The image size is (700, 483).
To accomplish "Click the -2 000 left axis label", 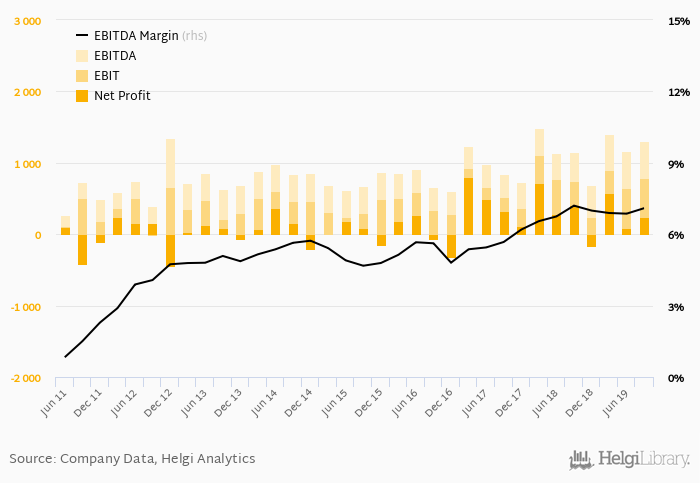I will coord(25,379).
